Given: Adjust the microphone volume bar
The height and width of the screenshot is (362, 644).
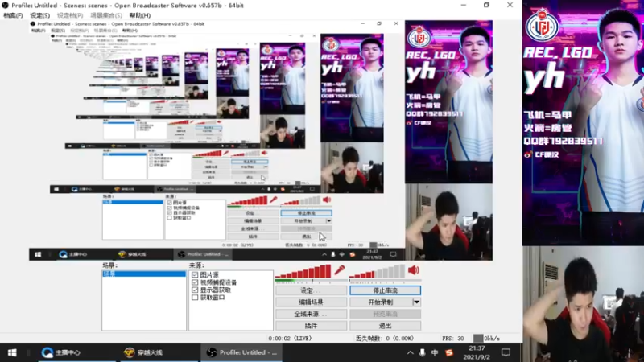Looking at the screenshot, I should [x=303, y=271].
